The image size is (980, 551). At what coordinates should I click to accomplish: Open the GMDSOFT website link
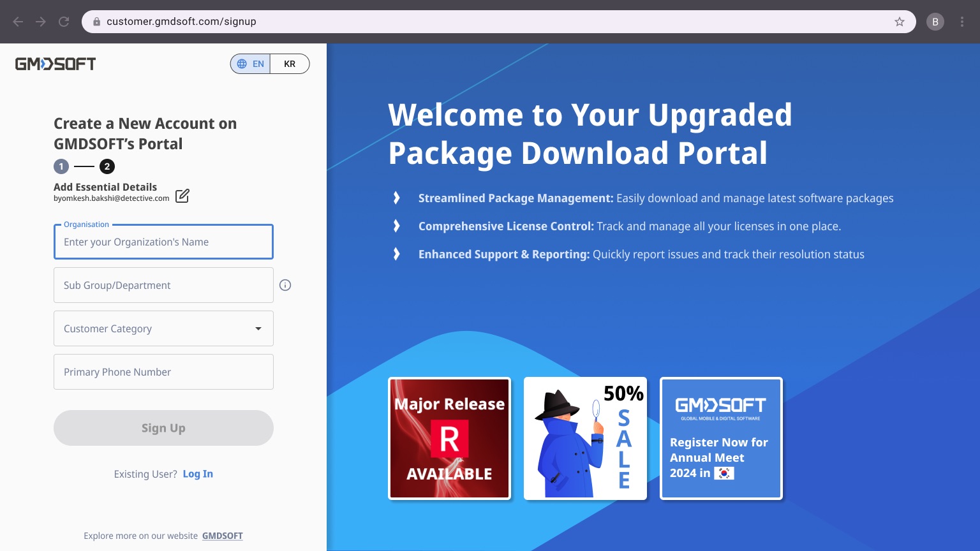point(223,536)
